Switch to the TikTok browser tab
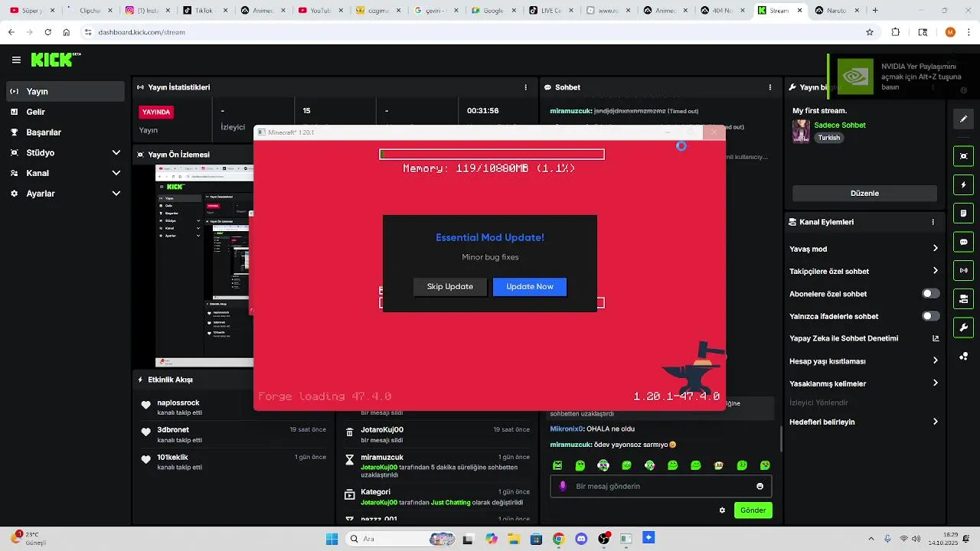Image resolution: width=980 pixels, height=551 pixels. (203, 11)
